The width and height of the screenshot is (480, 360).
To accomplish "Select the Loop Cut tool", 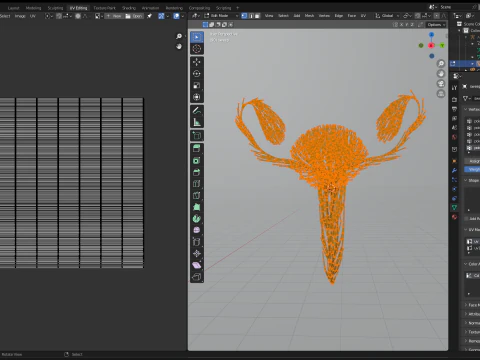I will 197,184.
